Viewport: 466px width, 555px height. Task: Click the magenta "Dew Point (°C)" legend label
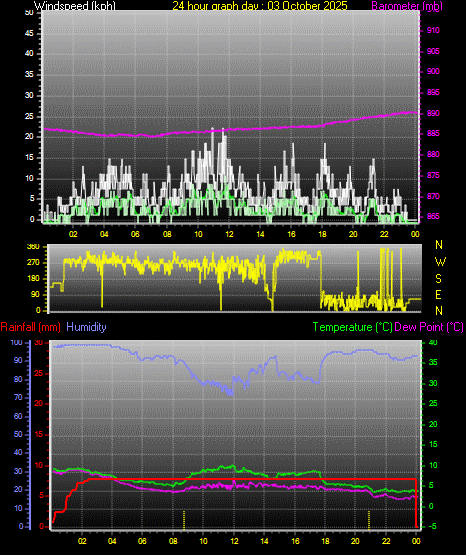coord(429,327)
